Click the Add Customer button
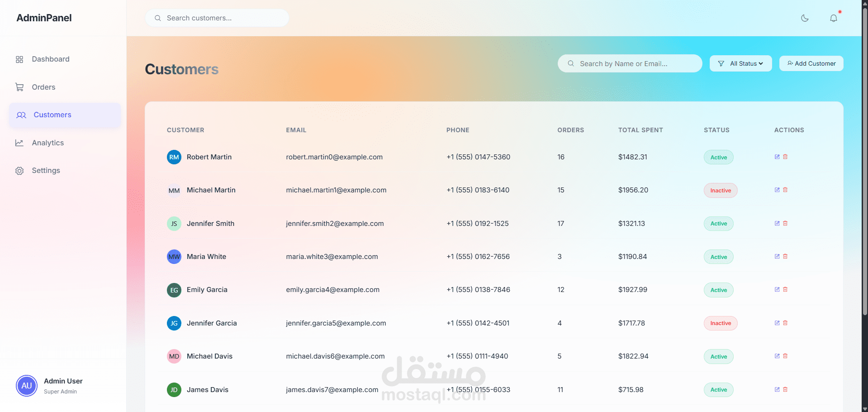Image resolution: width=868 pixels, height=412 pixels. coord(811,63)
